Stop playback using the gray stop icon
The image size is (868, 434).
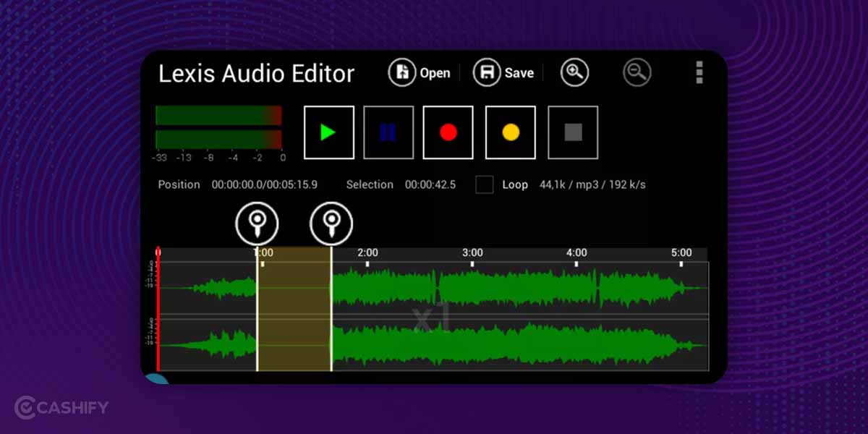[572, 132]
